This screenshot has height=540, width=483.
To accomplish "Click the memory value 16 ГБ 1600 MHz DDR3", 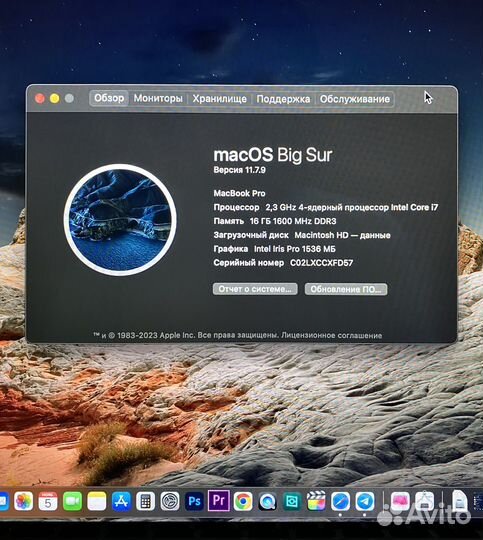I will pos(293,221).
